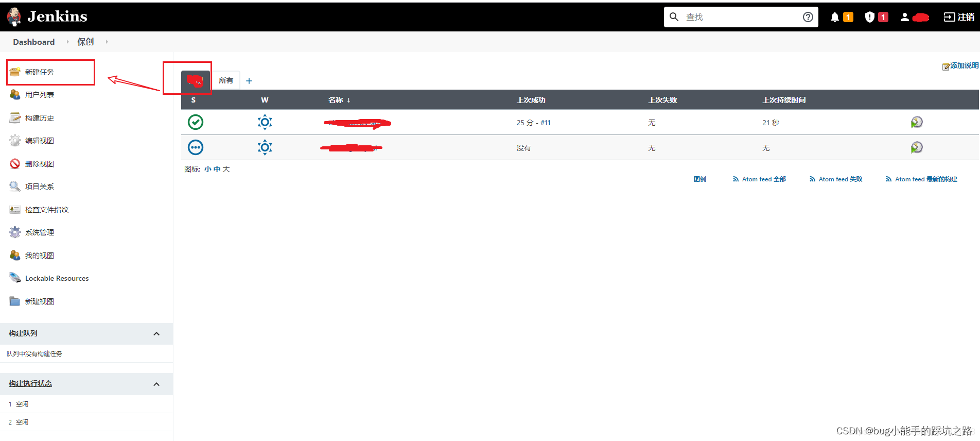The width and height of the screenshot is (980, 441).
Task: Collapse the 构建执行状态 panel
Action: pos(156,384)
